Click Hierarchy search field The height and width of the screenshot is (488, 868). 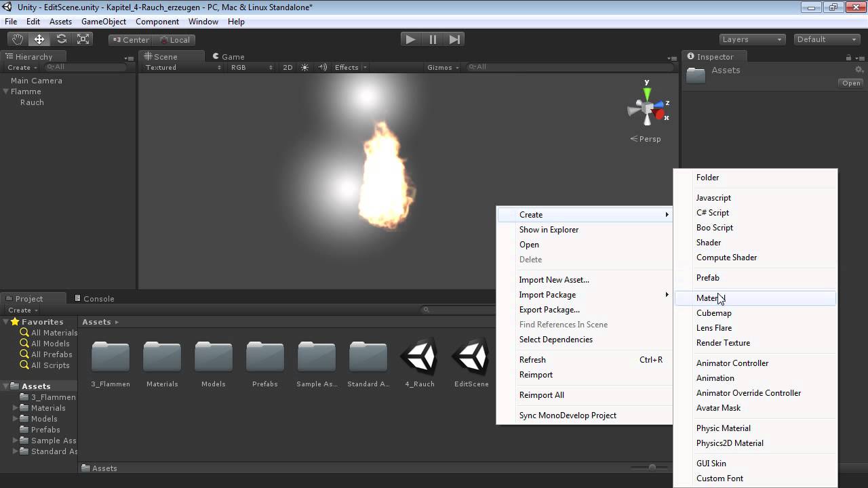85,67
